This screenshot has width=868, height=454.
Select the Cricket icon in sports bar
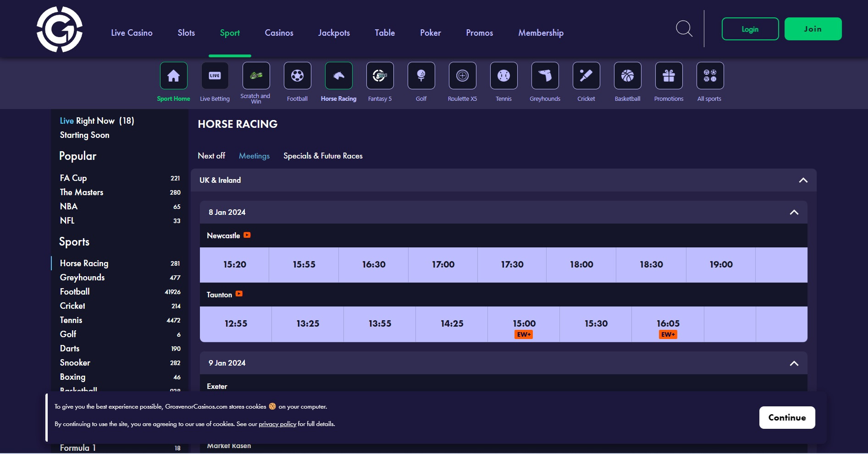[x=586, y=76]
